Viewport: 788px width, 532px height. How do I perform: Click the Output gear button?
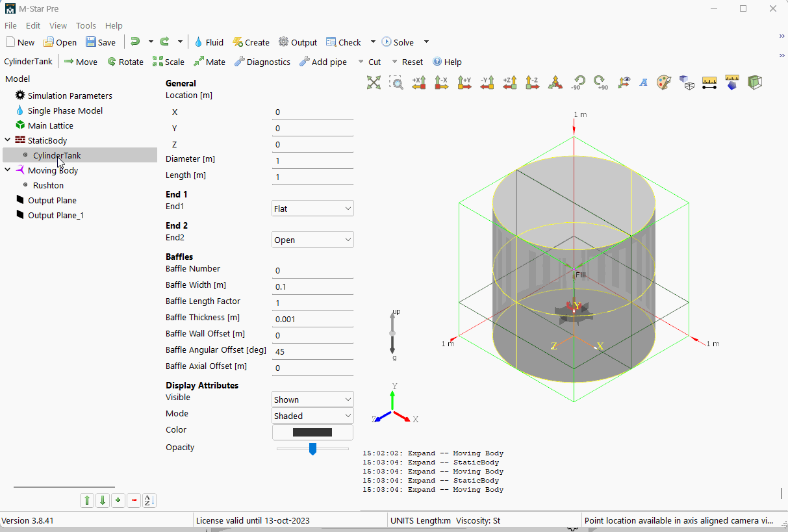[x=298, y=42]
